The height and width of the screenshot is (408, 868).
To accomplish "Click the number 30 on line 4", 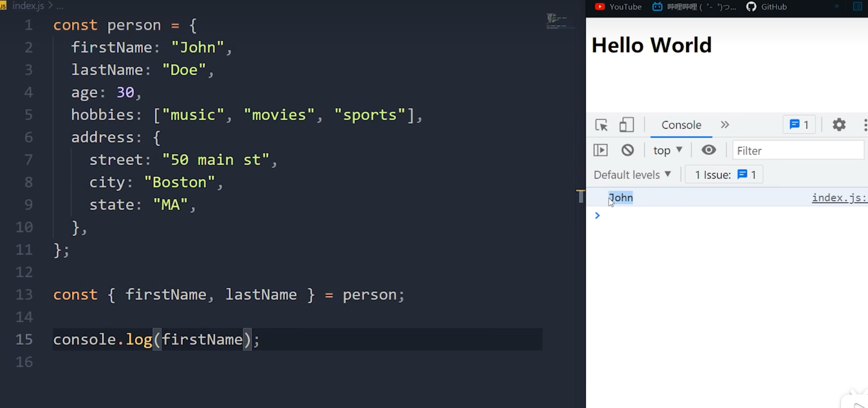I will [x=125, y=92].
